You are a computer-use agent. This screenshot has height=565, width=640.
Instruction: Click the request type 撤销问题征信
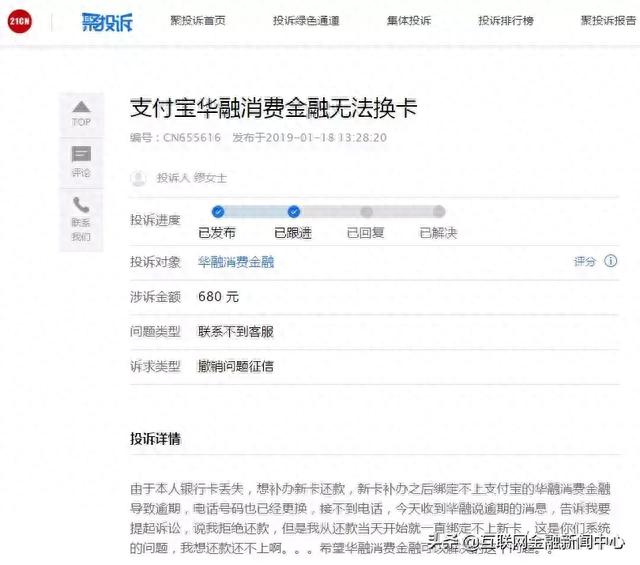pos(236,366)
